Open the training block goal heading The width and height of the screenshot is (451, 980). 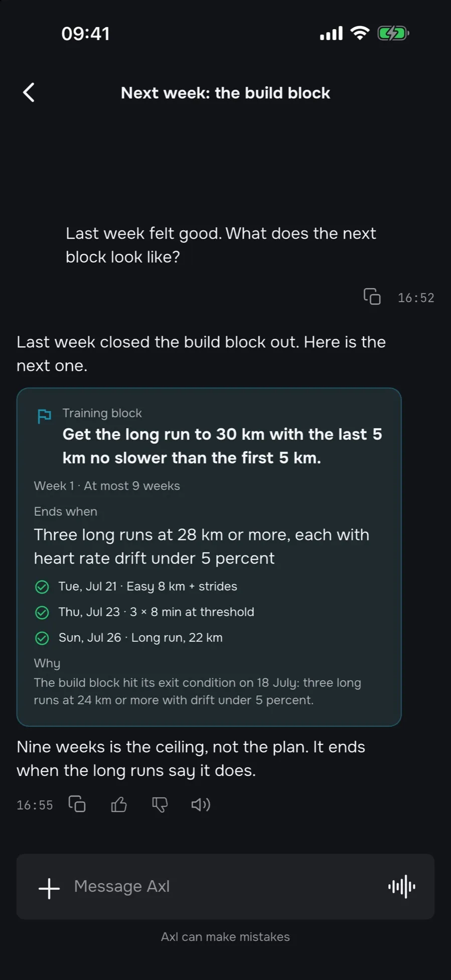tap(222, 446)
